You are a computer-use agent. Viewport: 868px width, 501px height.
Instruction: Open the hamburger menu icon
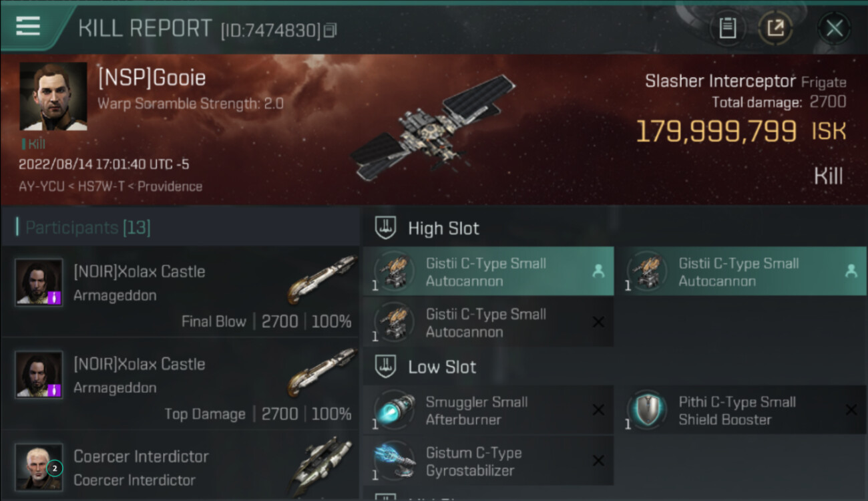click(27, 26)
